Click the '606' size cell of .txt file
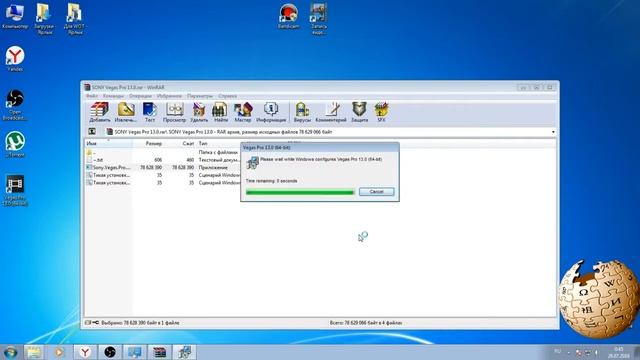The image size is (640, 360). coord(158,160)
